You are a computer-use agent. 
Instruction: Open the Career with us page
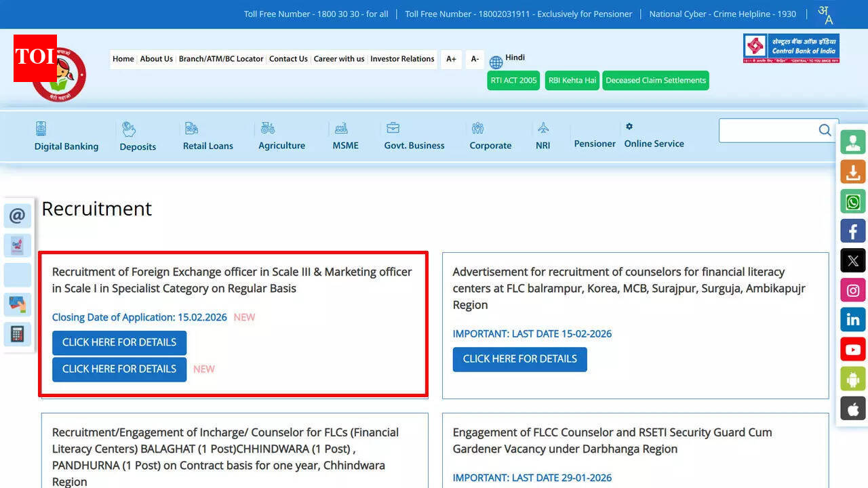pyautogui.click(x=339, y=59)
